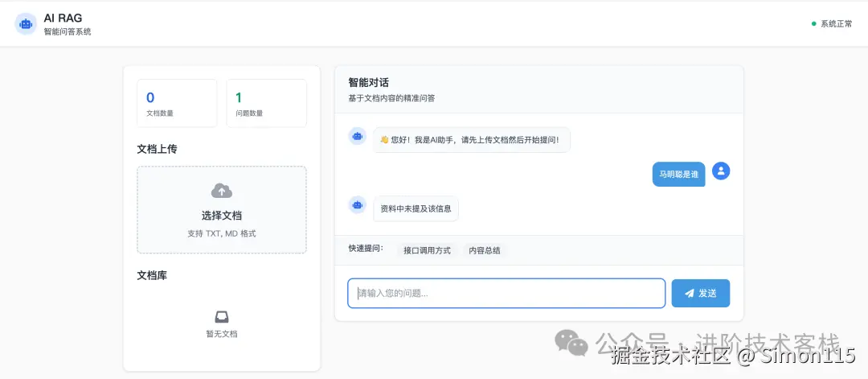Screen dimensions: 868x379
Task: Click the 智能问答系统 subtitle
Action: coord(68,31)
